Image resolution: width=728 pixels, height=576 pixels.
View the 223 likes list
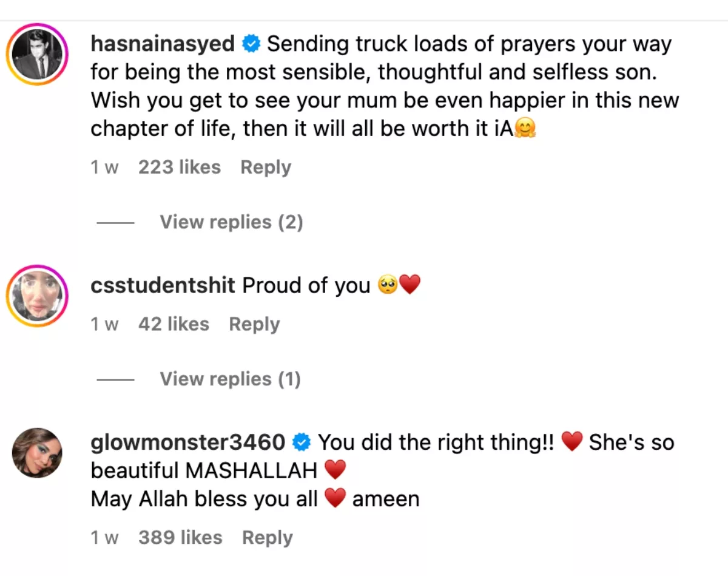pyautogui.click(x=179, y=167)
